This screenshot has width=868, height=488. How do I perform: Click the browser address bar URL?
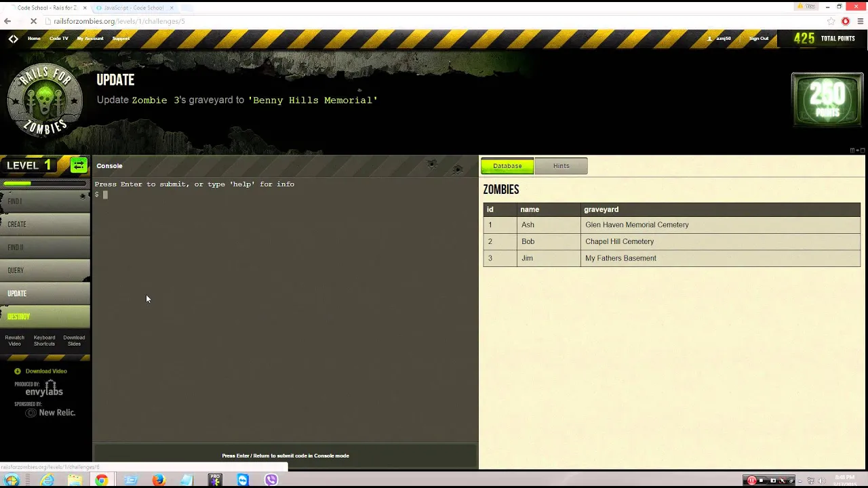(119, 21)
